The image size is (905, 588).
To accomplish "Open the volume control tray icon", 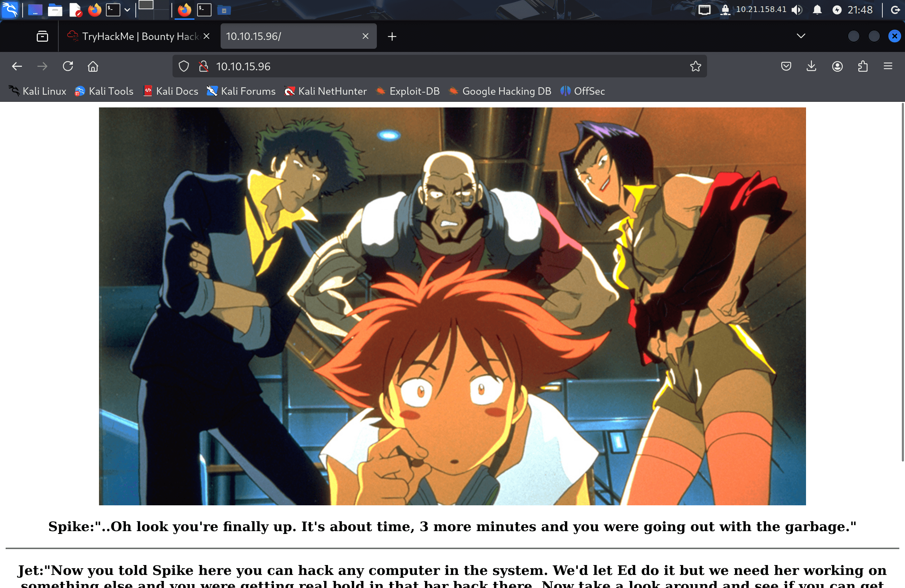I will [796, 10].
